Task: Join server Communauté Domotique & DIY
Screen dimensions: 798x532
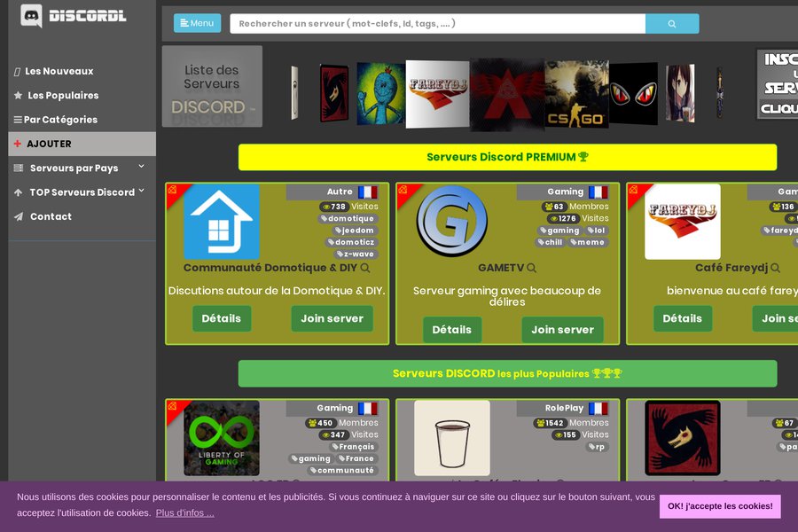Action: [332, 318]
